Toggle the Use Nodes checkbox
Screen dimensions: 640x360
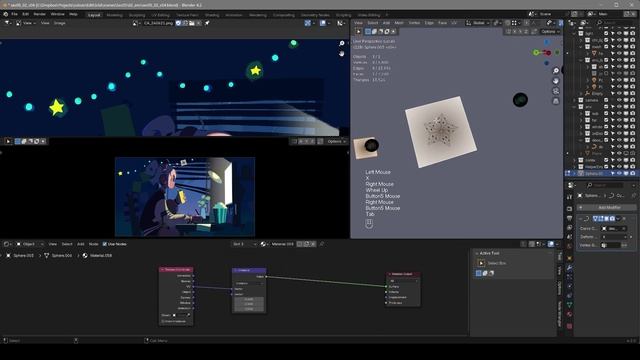tap(104, 244)
